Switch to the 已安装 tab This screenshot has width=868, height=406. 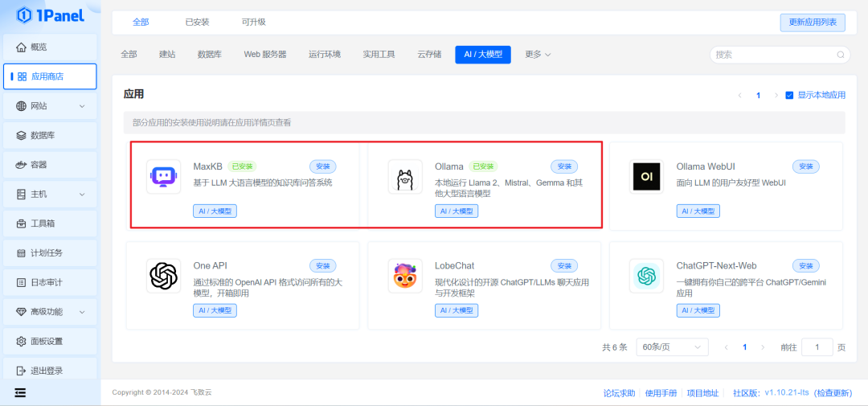[x=197, y=23]
